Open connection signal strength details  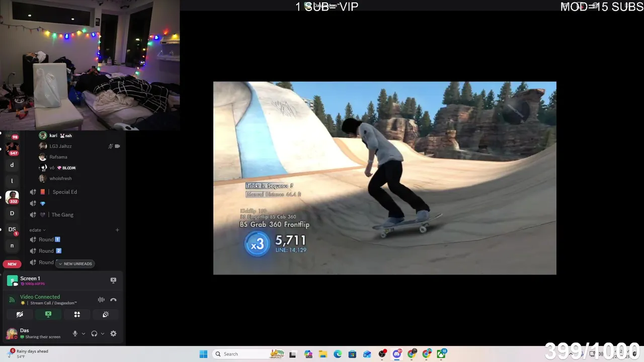(12, 300)
